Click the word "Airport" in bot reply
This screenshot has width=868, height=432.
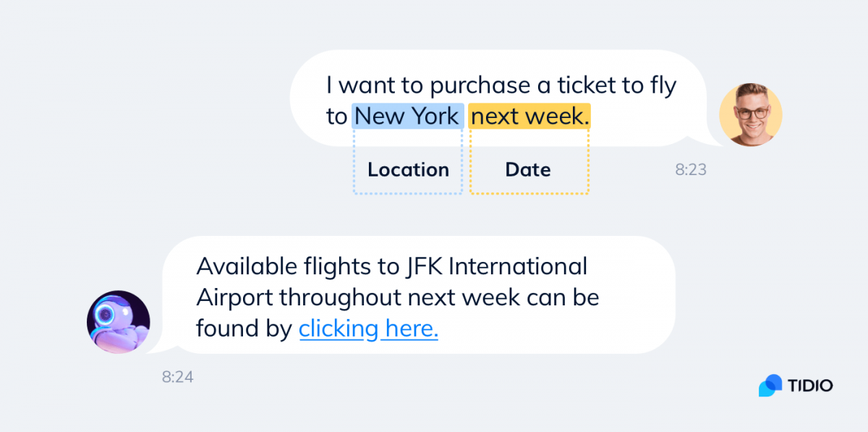(235, 298)
